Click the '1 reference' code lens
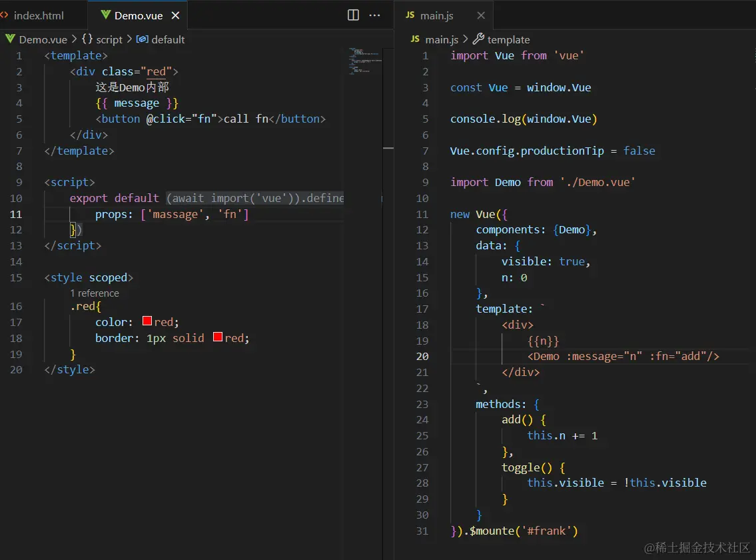Viewport: 756px width, 560px height. click(x=95, y=293)
